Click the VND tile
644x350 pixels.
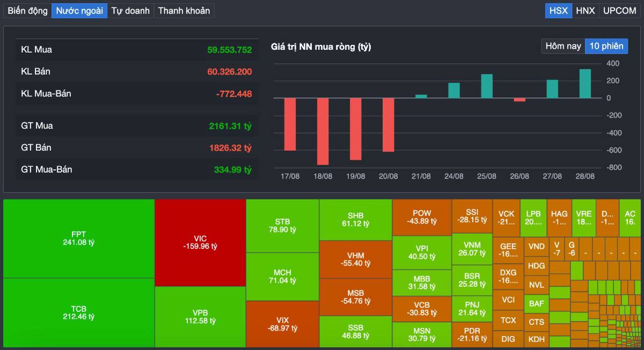pyautogui.click(x=536, y=247)
